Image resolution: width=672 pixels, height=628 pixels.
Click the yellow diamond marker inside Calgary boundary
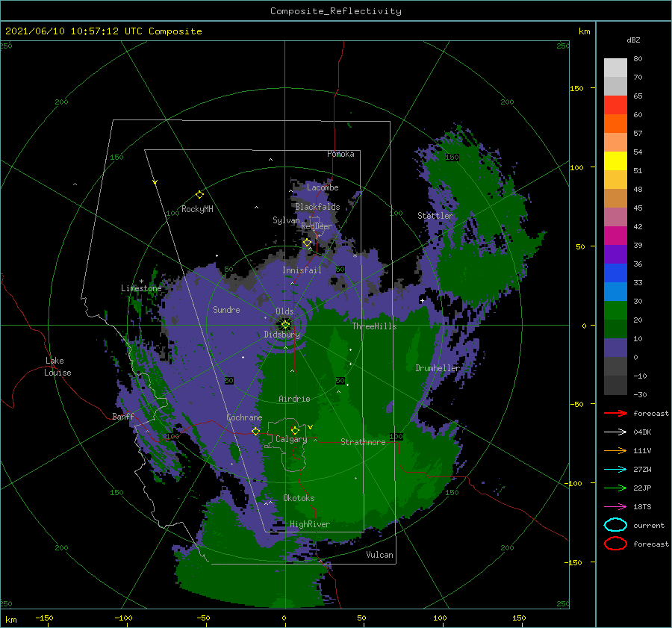(x=295, y=430)
